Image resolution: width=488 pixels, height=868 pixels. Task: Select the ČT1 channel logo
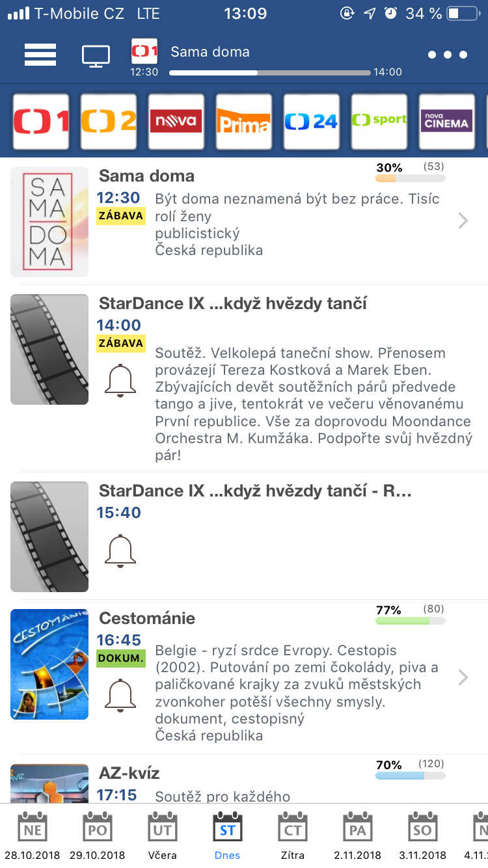41,122
